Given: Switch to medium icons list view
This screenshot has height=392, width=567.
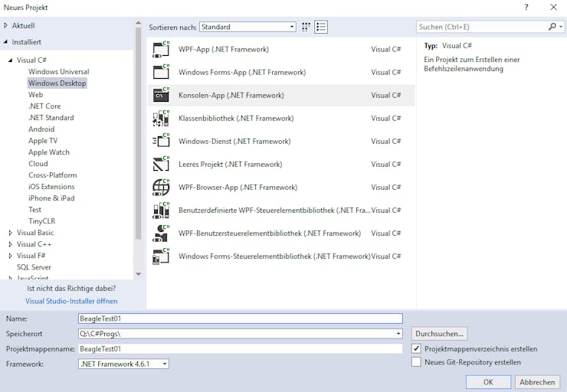Looking at the screenshot, I should click(321, 27).
